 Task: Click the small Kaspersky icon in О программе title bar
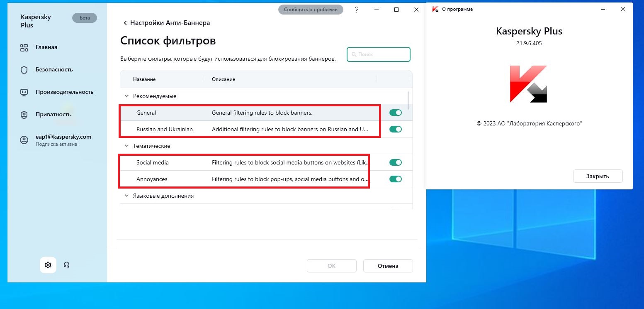[x=435, y=9]
